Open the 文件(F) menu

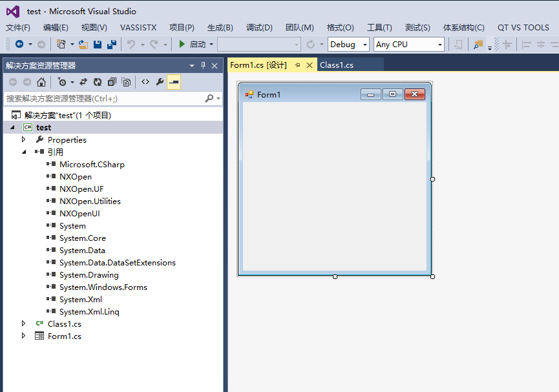pos(18,28)
